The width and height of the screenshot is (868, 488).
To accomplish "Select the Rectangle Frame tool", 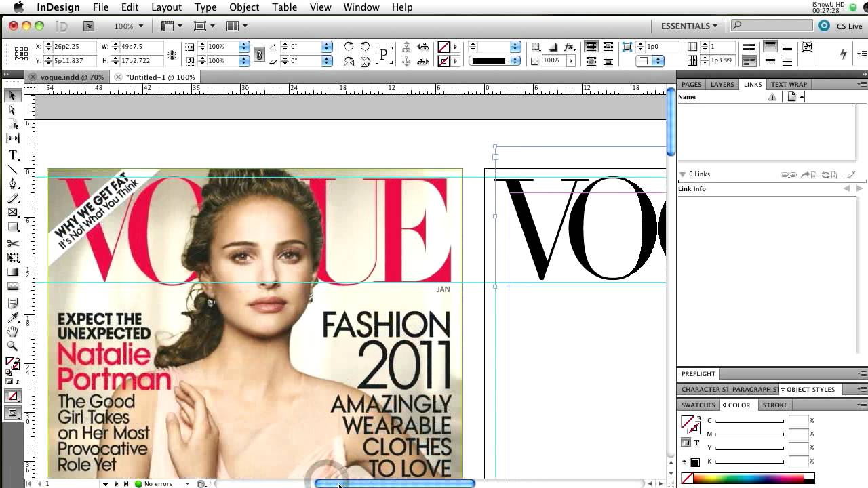I will coord(12,213).
